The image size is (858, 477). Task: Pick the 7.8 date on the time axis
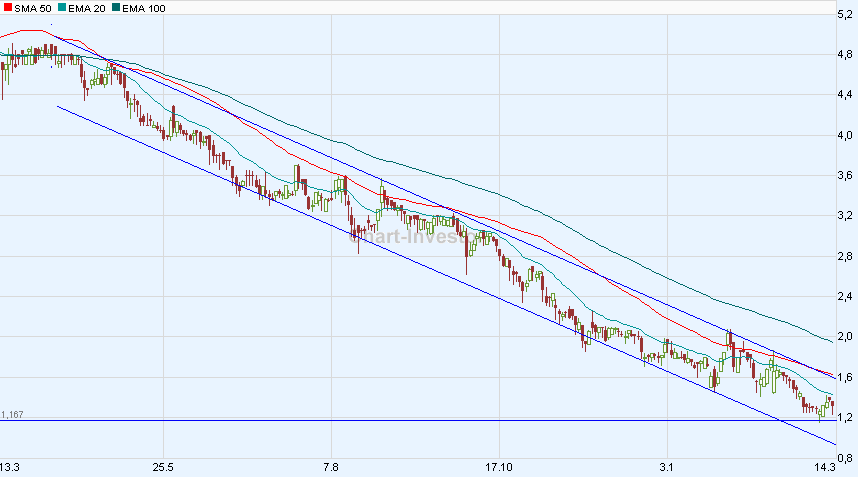click(331, 467)
